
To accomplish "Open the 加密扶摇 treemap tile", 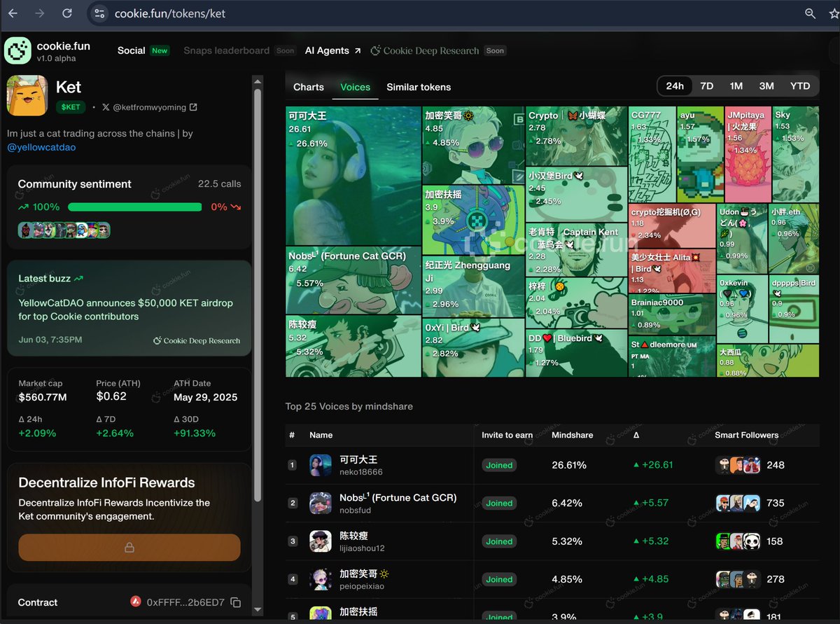I will pyautogui.click(x=473, y=220).
